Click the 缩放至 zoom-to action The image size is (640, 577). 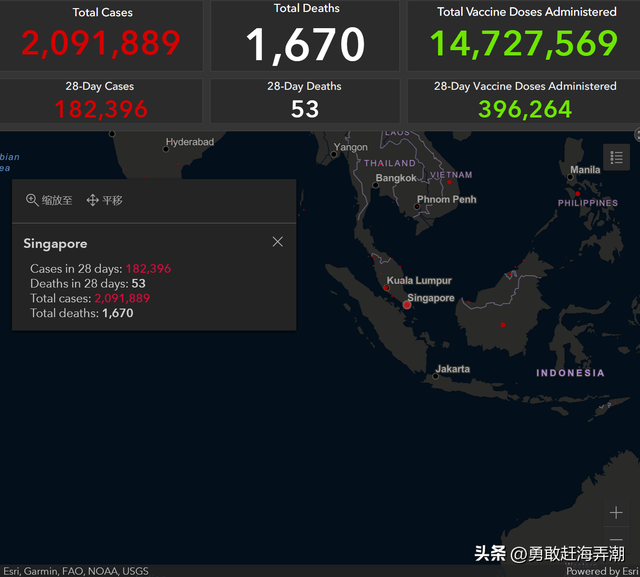point(49,200)
